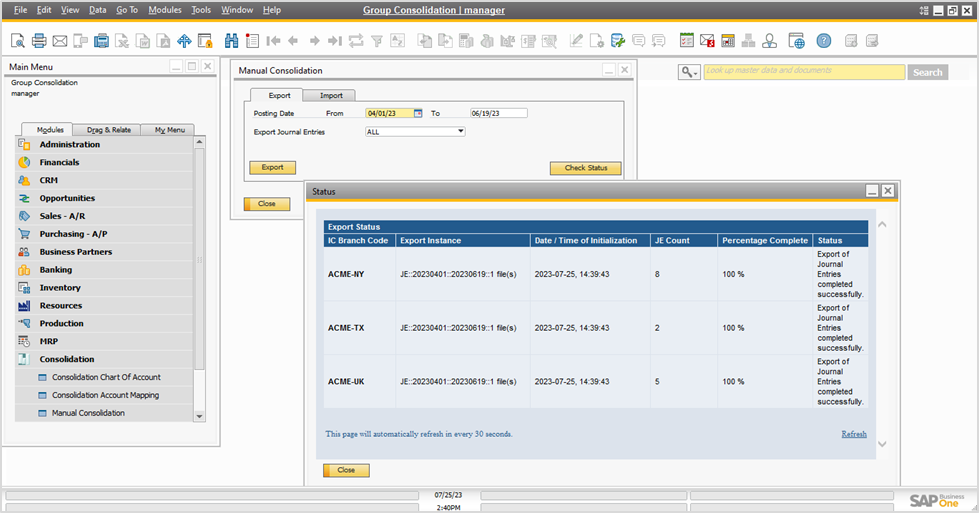Open the Modules menu
This screenshot has height=513, width=979.
(165, 10)
